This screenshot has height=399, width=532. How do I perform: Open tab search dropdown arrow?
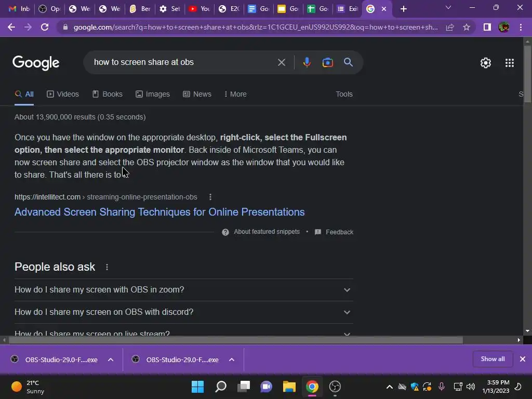[448, 7]
